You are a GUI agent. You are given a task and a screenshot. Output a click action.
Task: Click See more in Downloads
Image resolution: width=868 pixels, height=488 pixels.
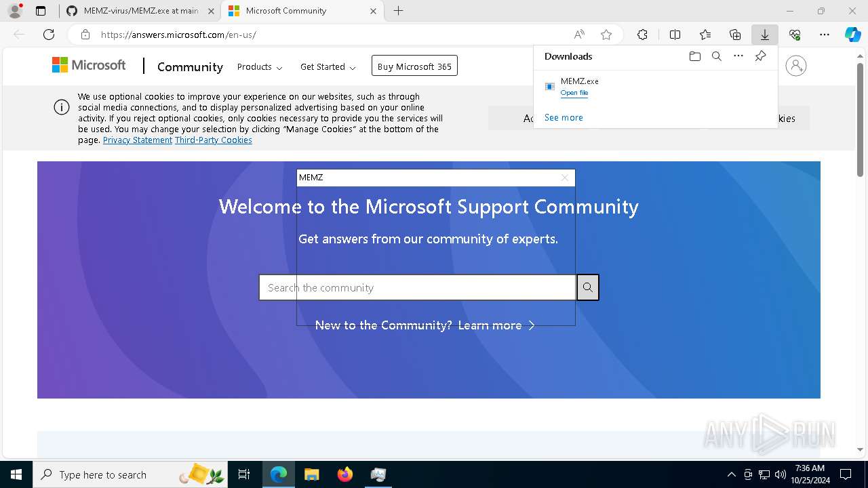point(564,117)
